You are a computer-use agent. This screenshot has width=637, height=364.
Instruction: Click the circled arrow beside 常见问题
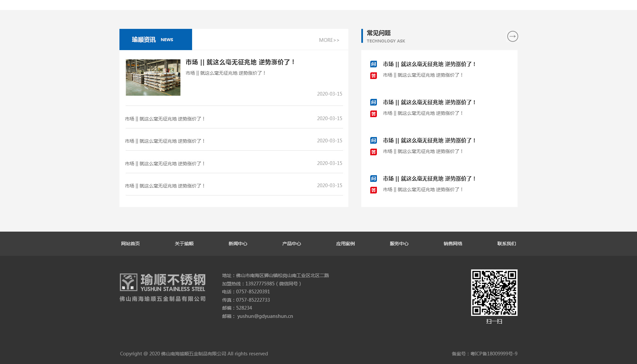(512, 36)
